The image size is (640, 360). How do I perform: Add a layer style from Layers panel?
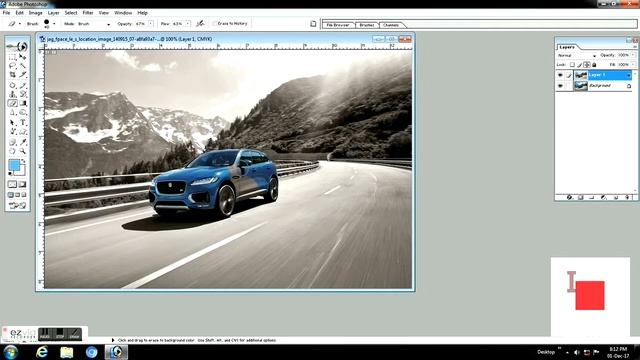pyautogui.click(x=569, y=198)
